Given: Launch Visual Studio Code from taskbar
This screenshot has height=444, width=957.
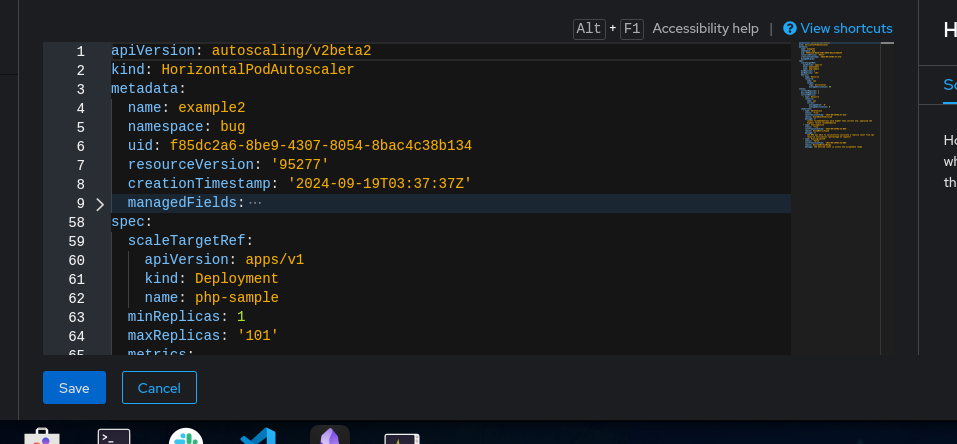Looking at the screenshot, I should (x=257, y=437).
